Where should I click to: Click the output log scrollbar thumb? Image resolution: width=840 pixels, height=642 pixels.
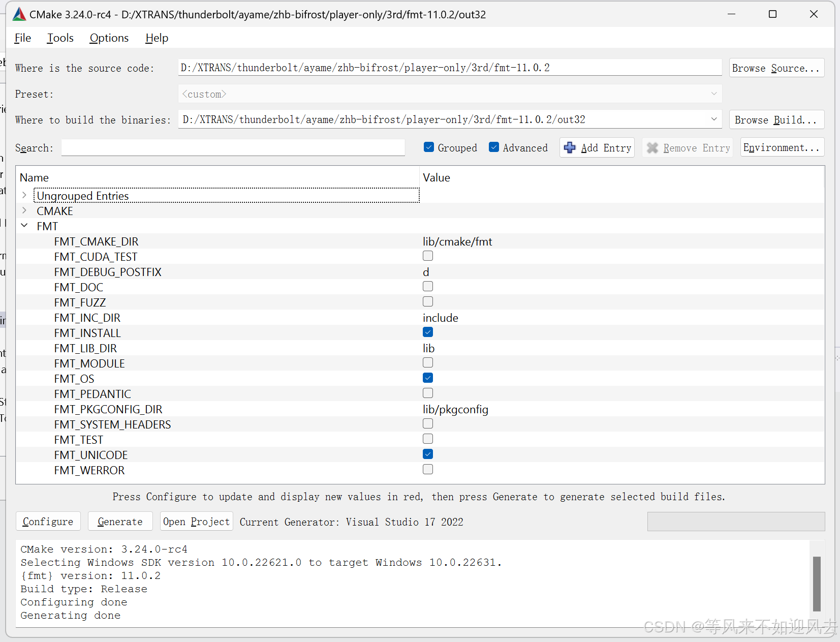[817, 584]
